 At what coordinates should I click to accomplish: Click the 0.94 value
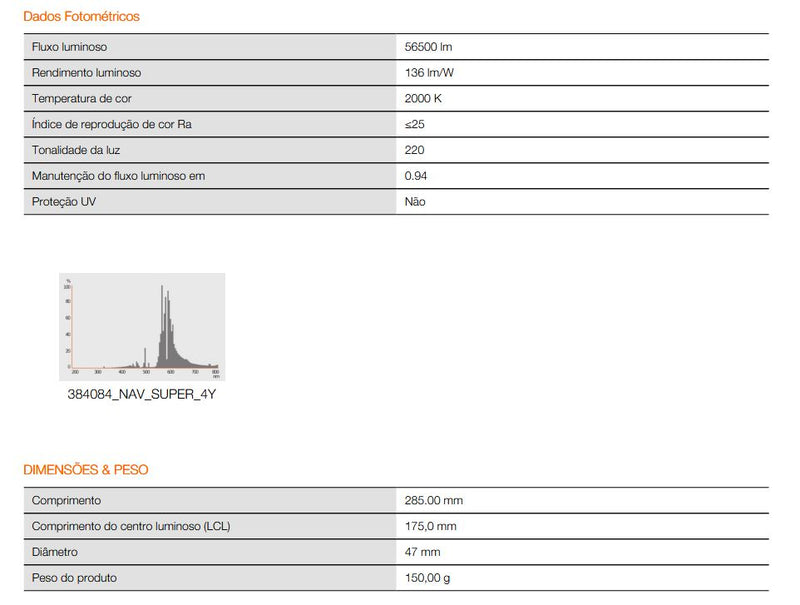point(416,176)
